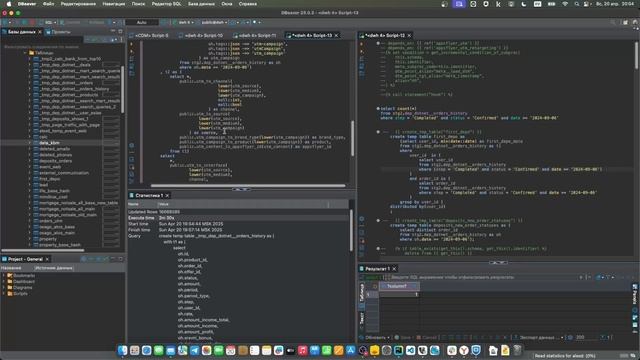Expand the Diagrams folder in Project panel
The height and width of the screenshot is (360, 640).
pyautogui.click(x=4, y=287)
